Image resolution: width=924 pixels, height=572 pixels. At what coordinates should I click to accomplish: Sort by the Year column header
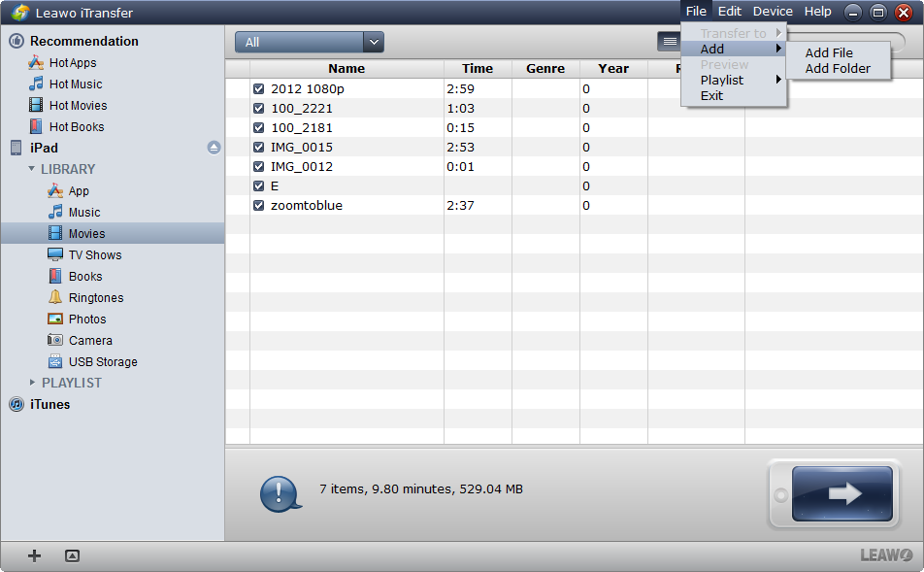click(613, 68)
